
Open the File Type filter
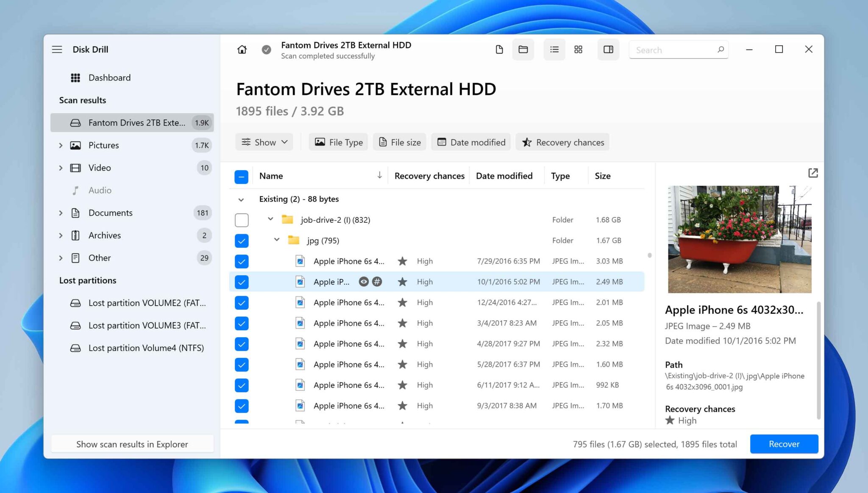coord(338,142)
